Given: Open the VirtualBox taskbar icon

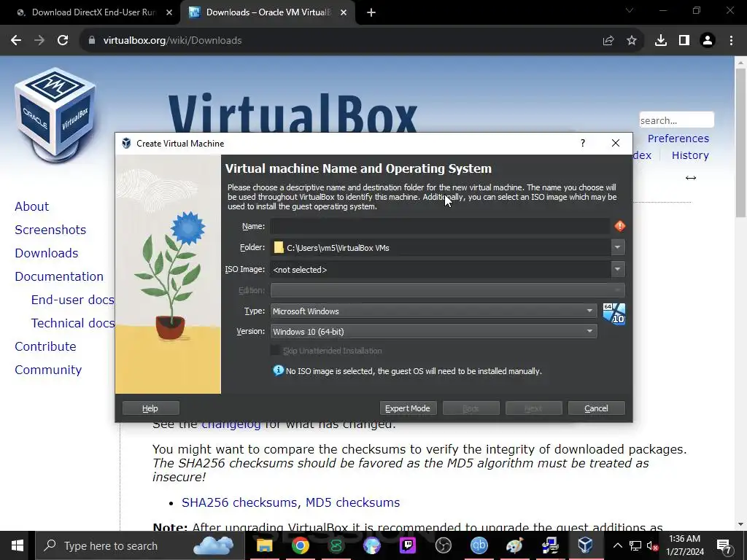Looking at the screenshot, I should coord(586,545).
